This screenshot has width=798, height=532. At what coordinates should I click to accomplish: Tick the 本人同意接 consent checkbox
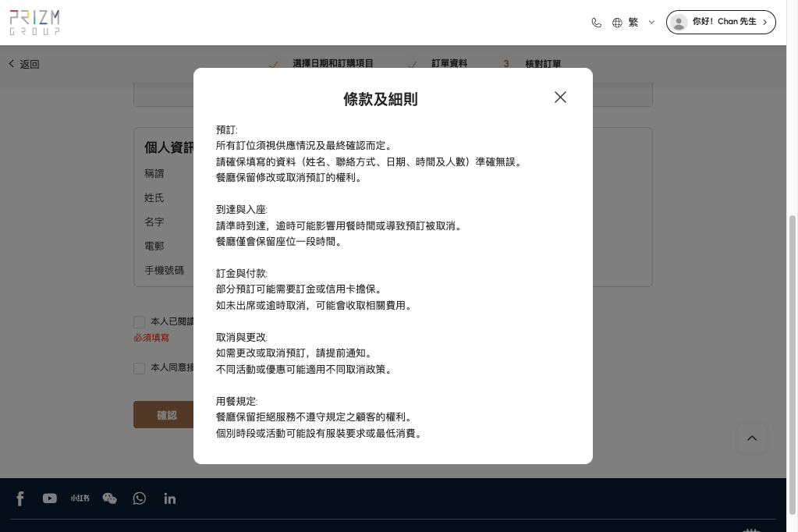click(x=139, y=368)
